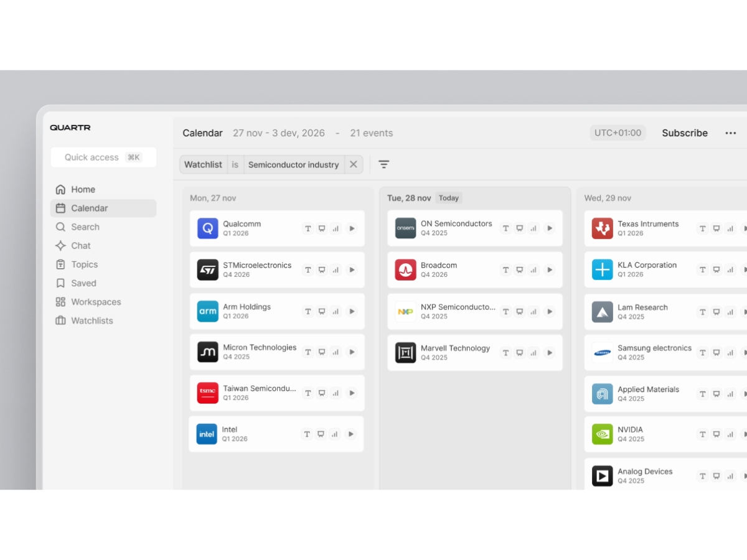Open Arm Holdings bar chart icon
The width and height of the screenshot is (747, 560).
click(x=336, y=311)
